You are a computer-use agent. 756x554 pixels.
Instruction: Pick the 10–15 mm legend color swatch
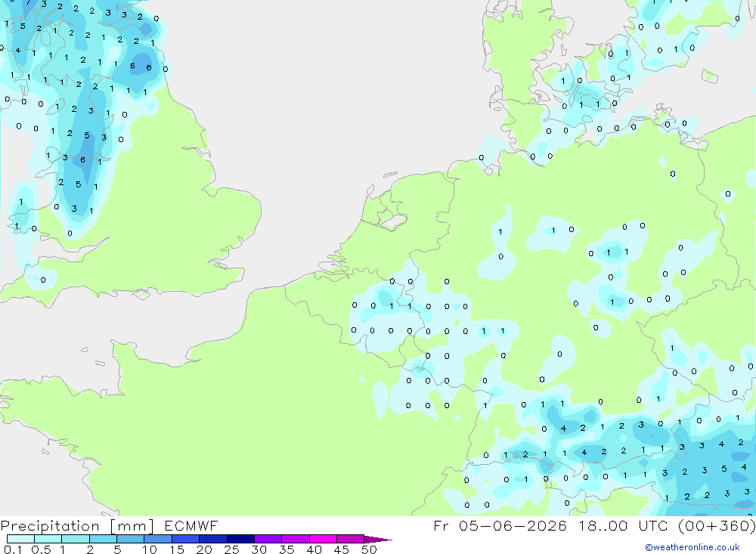click(158, 539)
